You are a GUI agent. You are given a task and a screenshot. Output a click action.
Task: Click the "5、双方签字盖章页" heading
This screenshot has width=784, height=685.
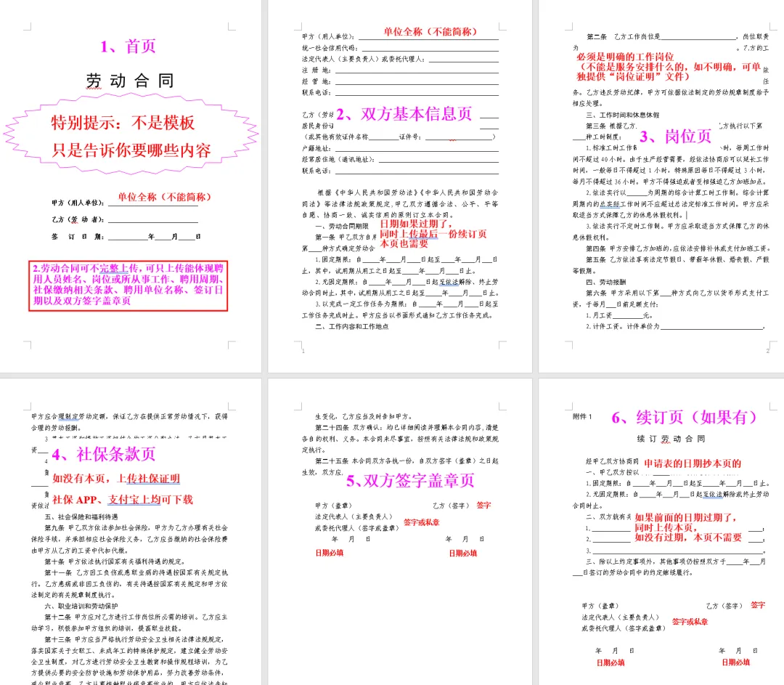tap(410, 480)
